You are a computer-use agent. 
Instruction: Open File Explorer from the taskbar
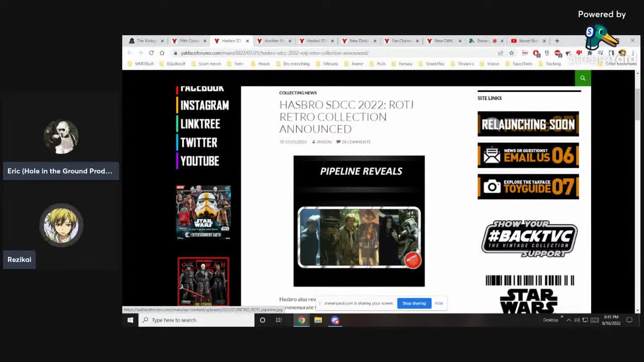pyautogui.click(x=318, y=320)
